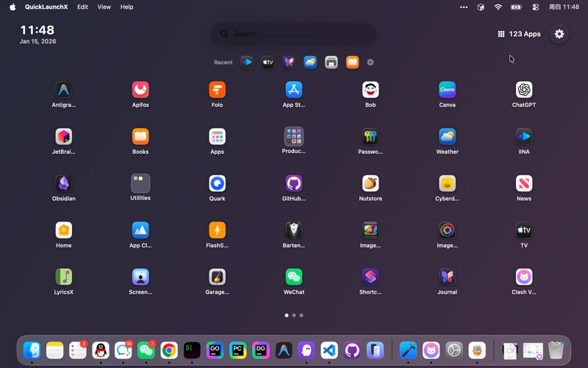Launch the Obsidian app

click(x=64, y=183)
